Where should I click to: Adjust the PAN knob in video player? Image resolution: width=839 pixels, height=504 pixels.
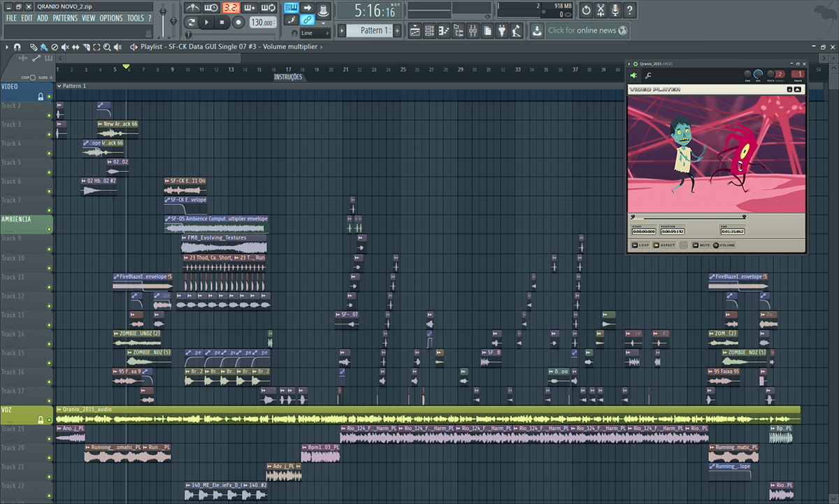pyautogui.click(x=747, y=75)
